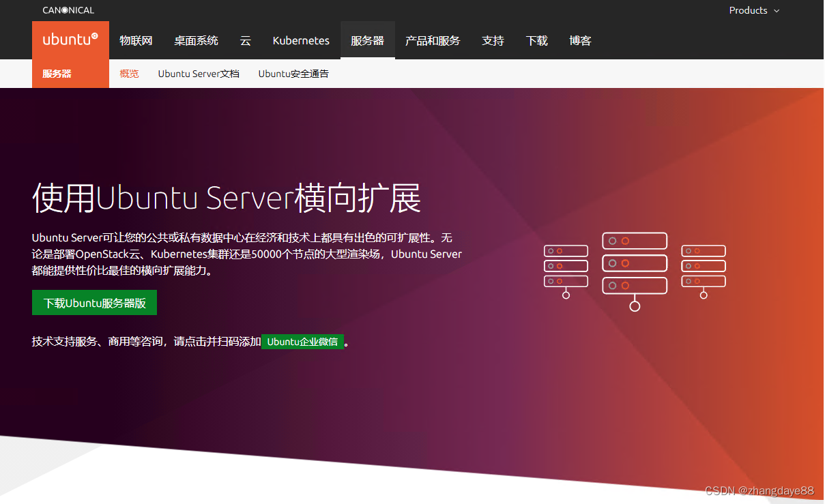This screenshot has height=504, width=825.
Task: Select the 概览 sub-navigation tab
Action: point(129,74)
